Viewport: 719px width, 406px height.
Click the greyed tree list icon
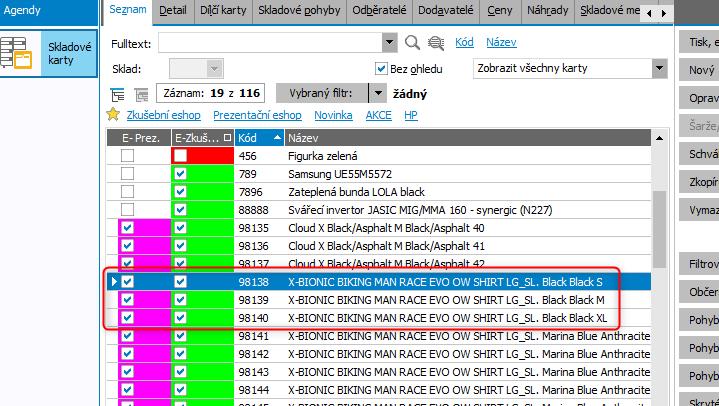(x=142, y=95)
